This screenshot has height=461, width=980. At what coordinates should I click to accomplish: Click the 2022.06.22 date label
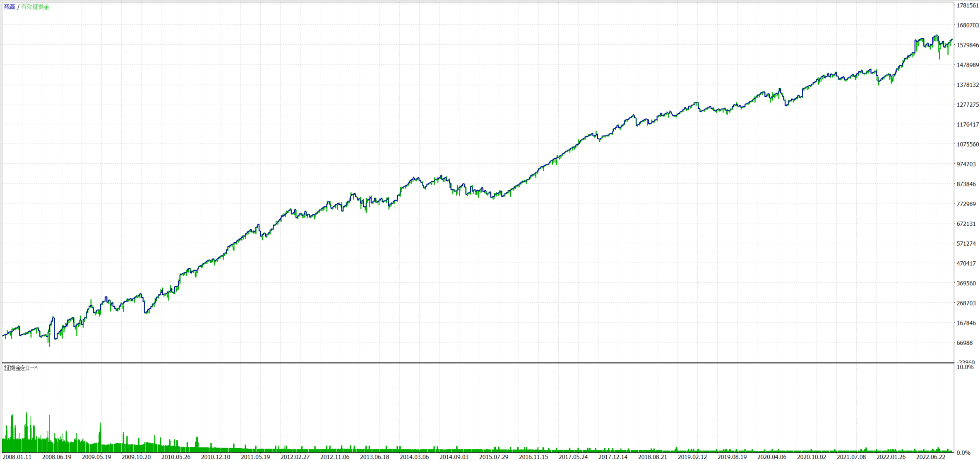[931, 457]
